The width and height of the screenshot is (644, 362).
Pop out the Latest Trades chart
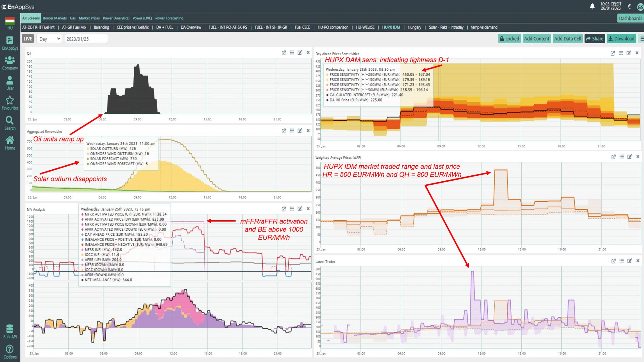pyautogui.click(x=613, y=261)
